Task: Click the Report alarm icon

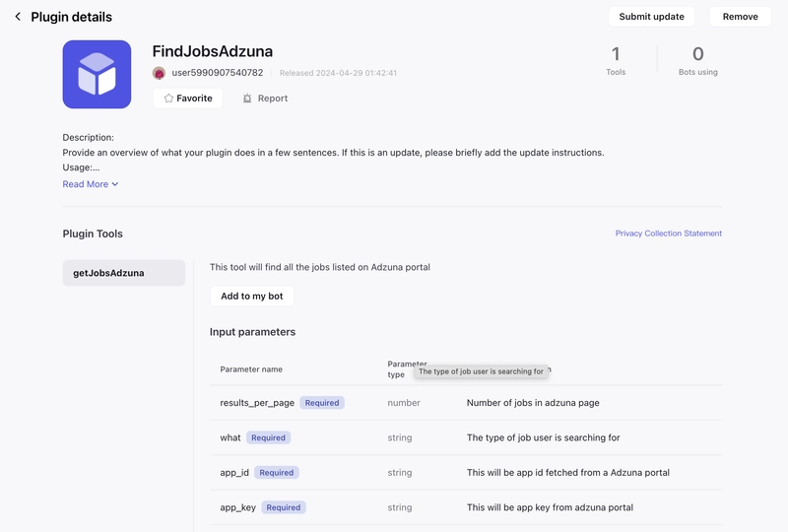Action: click(x=247, y=99)
